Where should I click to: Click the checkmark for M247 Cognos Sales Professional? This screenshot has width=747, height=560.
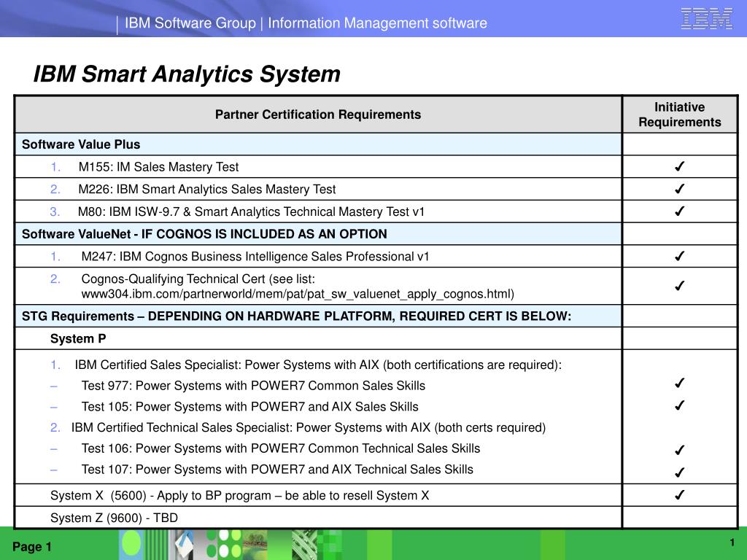point(679,256)
